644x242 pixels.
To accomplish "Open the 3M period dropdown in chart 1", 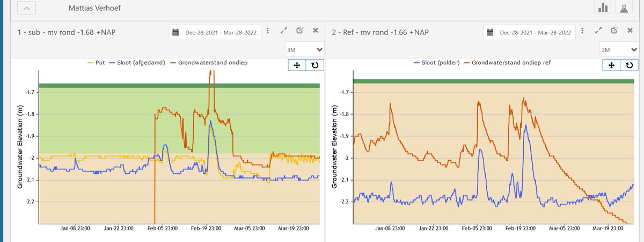I will pyautogui.click(x=304, y=49).
